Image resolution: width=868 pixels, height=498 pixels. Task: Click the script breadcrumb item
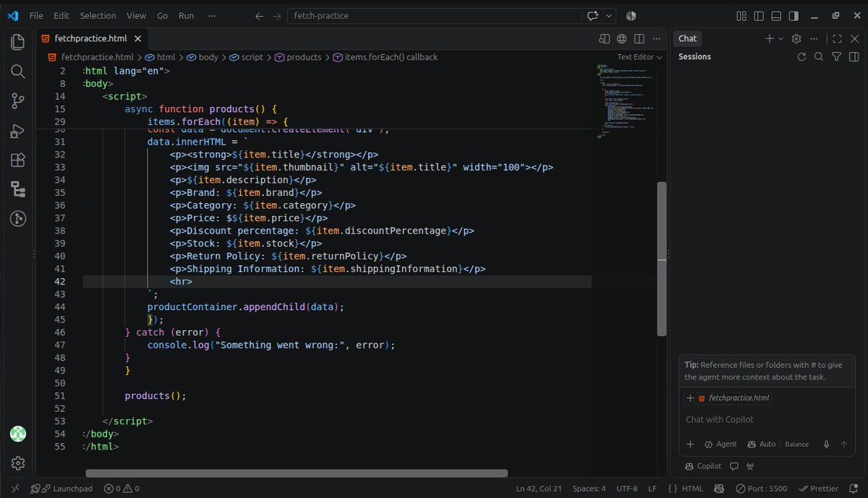[x=247, y=57]
